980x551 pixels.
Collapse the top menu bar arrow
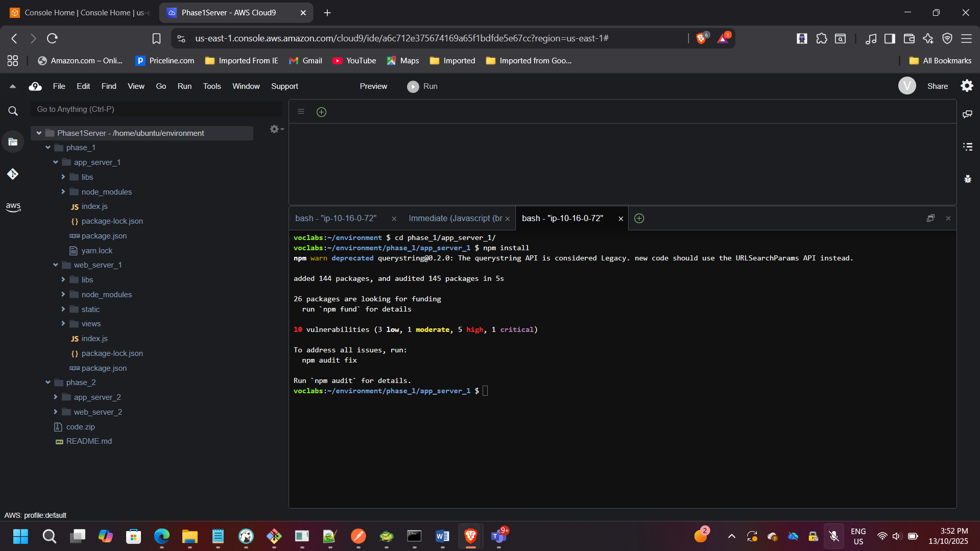tap(13, 86)
